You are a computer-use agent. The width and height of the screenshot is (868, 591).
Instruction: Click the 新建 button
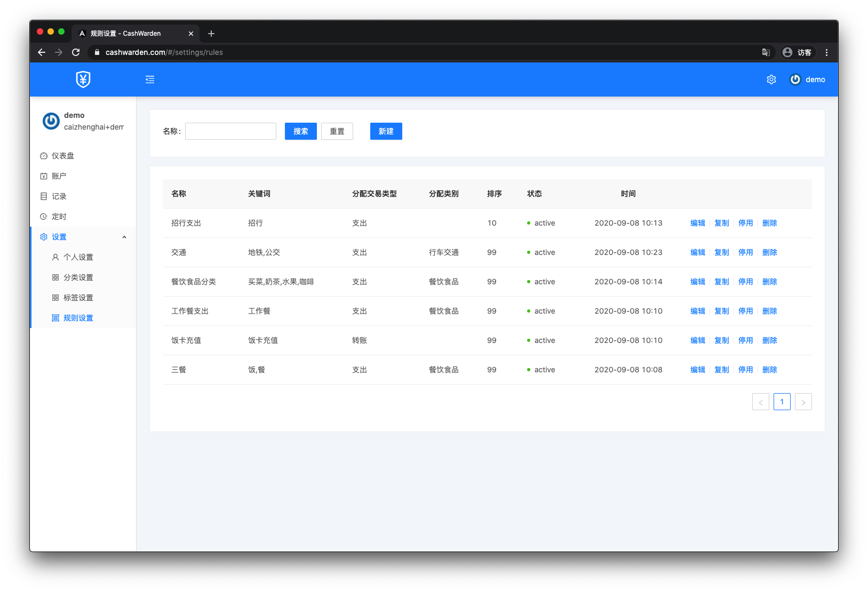386,131
